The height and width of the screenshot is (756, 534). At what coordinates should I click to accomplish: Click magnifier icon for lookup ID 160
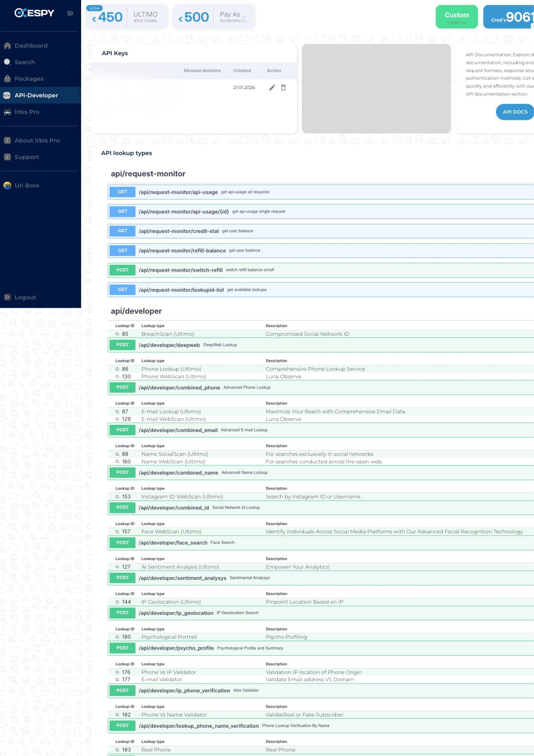click(x=117, y=462)
